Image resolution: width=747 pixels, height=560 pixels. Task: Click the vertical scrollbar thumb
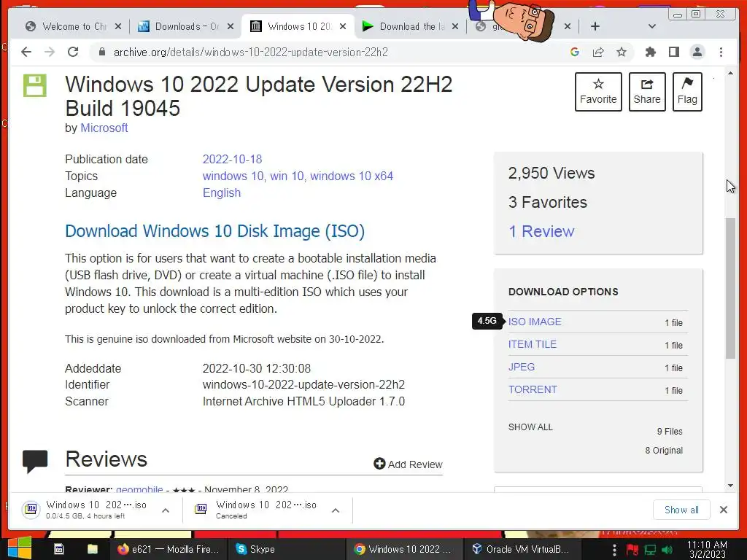(x=730, y=288)
